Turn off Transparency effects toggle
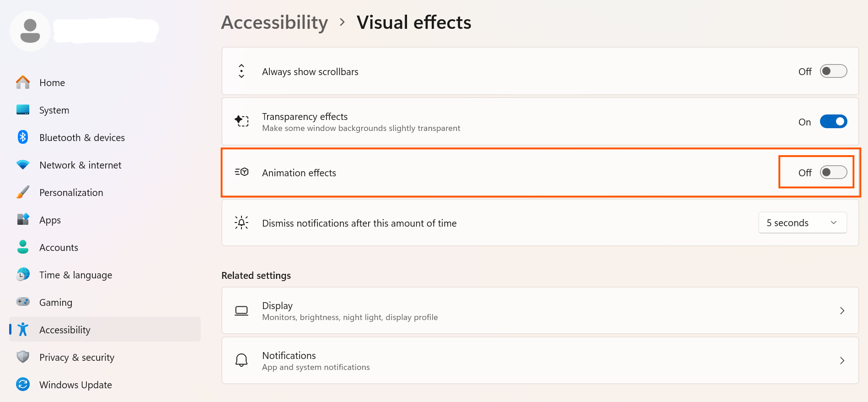The image size is (868, 402). point(833,122)
